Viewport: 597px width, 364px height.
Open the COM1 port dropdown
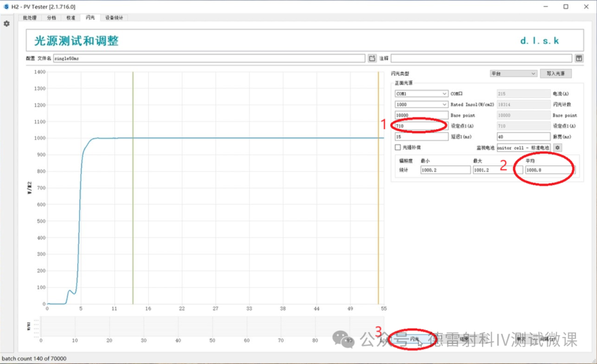coord(421,94)
